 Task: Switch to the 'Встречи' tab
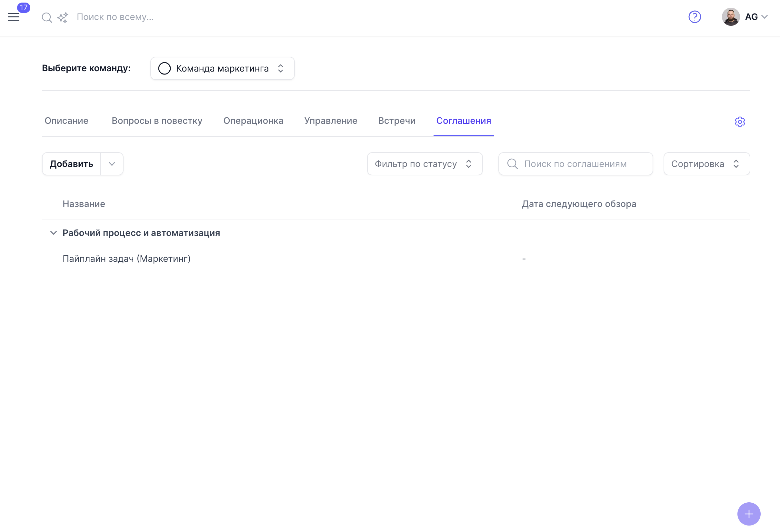click(x=397, y=121)
